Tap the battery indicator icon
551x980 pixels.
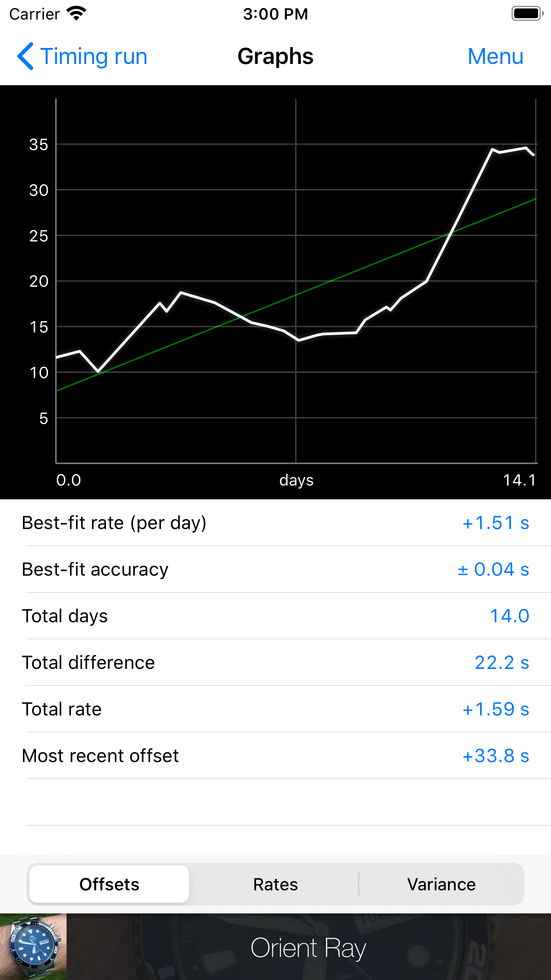pos(527,14)
